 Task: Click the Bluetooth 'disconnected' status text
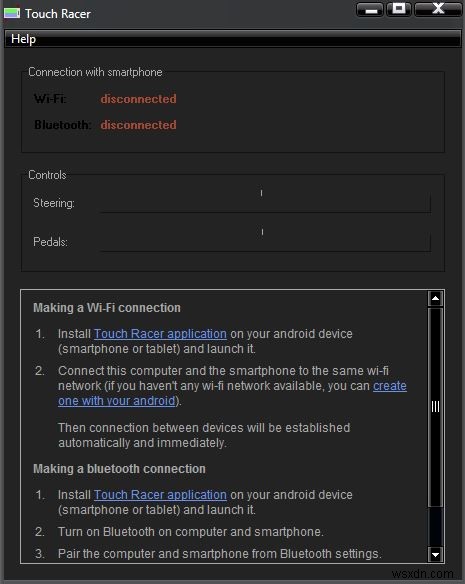click(x=138, y=125)
